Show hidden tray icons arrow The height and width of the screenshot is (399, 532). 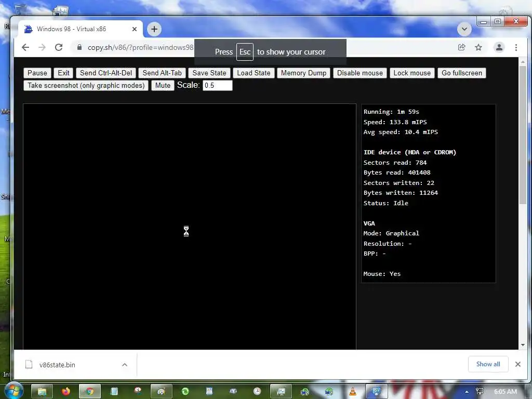click(467, 392)
